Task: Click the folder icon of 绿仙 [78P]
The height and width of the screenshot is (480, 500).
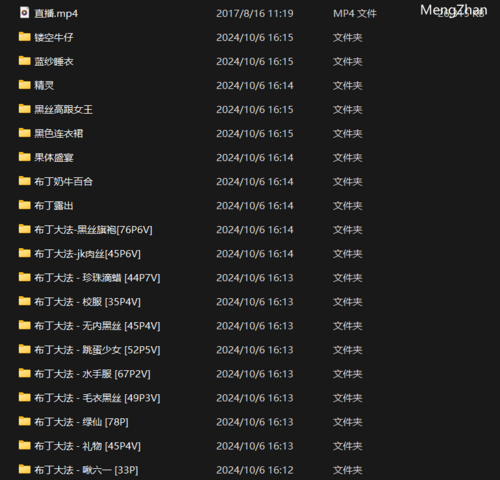Action: [x=24, y=421]
